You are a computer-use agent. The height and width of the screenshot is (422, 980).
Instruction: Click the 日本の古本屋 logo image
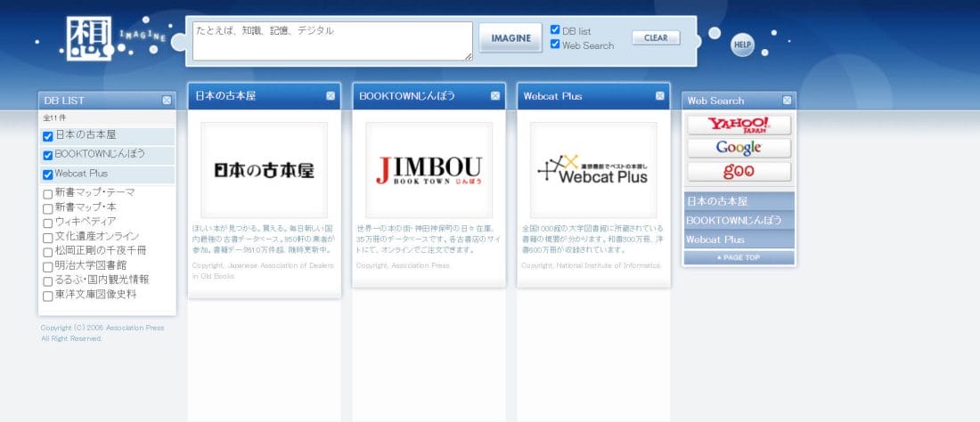coord(265,170)
